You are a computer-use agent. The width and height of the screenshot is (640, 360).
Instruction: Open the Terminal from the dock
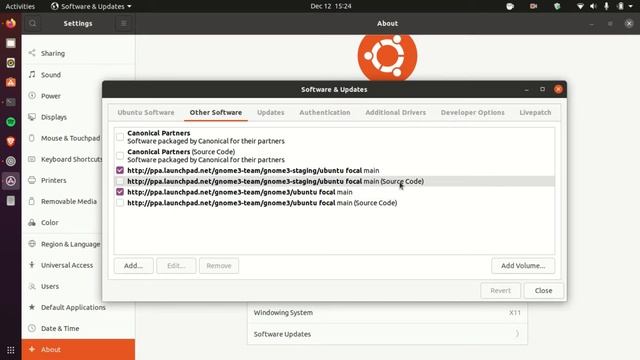pos(11,102)
